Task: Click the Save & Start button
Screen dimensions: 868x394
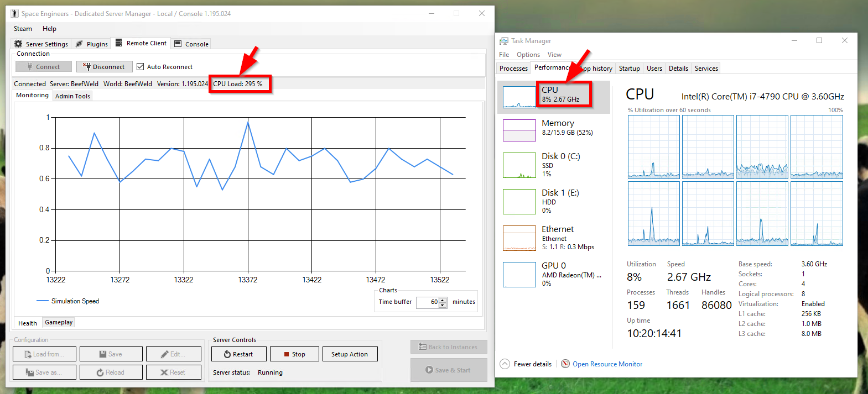Action: (449, 370)
